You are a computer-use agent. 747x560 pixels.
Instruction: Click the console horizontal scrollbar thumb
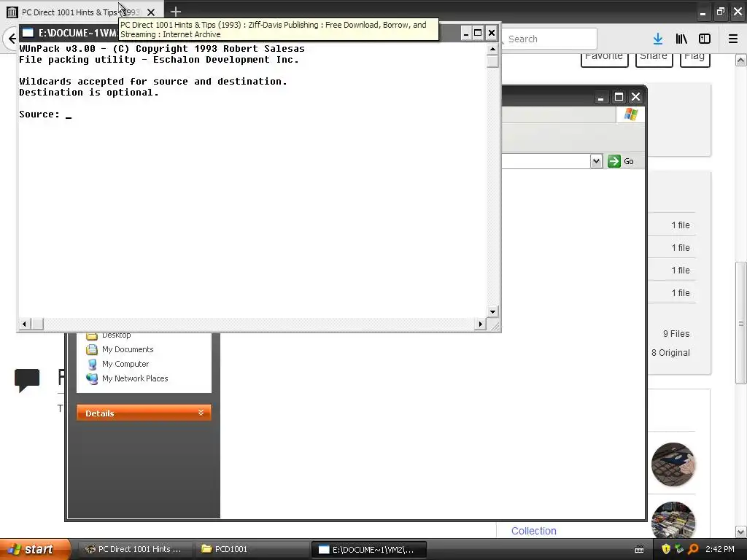(x=37, y=324)
